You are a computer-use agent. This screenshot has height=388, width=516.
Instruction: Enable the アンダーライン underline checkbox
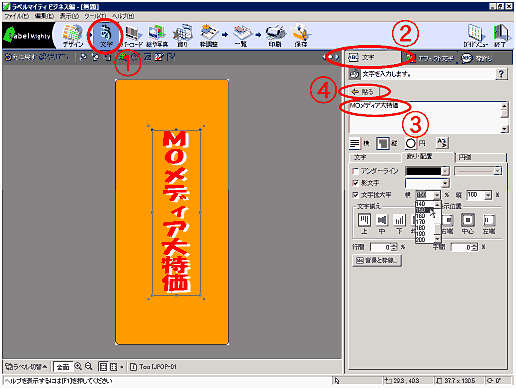355,171
